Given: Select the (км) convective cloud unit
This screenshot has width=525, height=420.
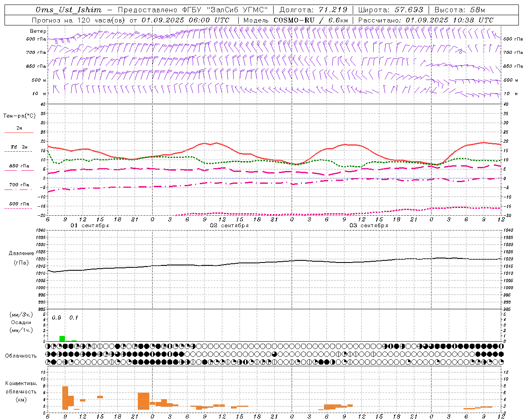Looking at the screenshot, I should [21, 400].
